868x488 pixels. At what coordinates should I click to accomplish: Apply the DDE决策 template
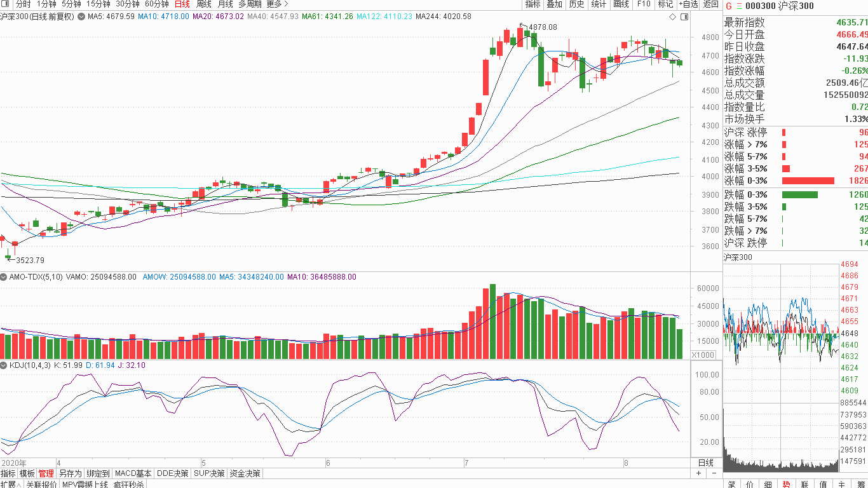coord(173,473)
